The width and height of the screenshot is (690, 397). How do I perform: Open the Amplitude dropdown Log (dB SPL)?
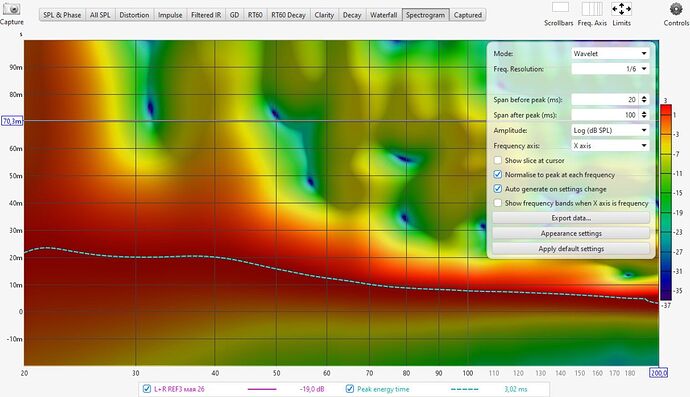(610, 130)
